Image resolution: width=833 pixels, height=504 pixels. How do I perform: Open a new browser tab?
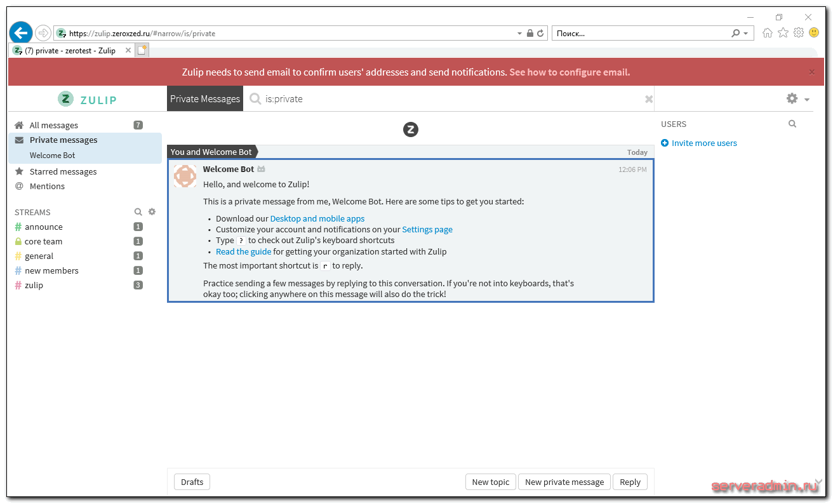pos(142,50)
